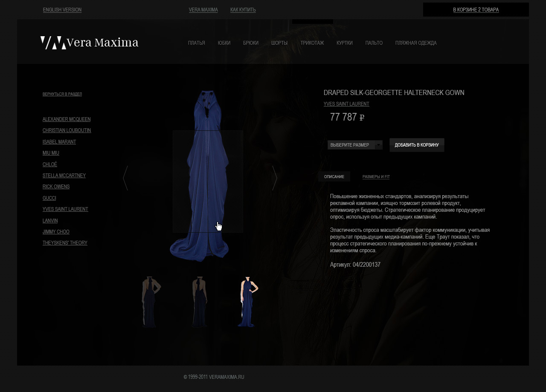
Task: Go to Юбки category
Action: click(x=224, y=43)
